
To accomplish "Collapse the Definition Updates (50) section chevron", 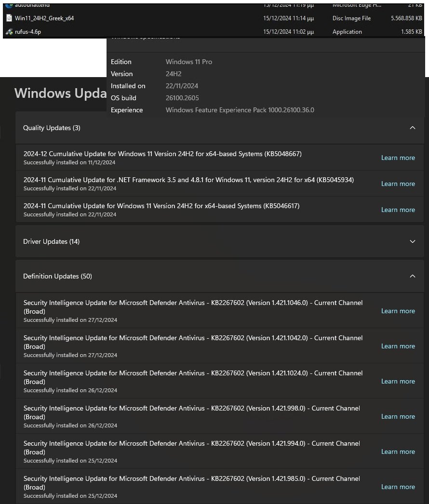I will [412, 276].
